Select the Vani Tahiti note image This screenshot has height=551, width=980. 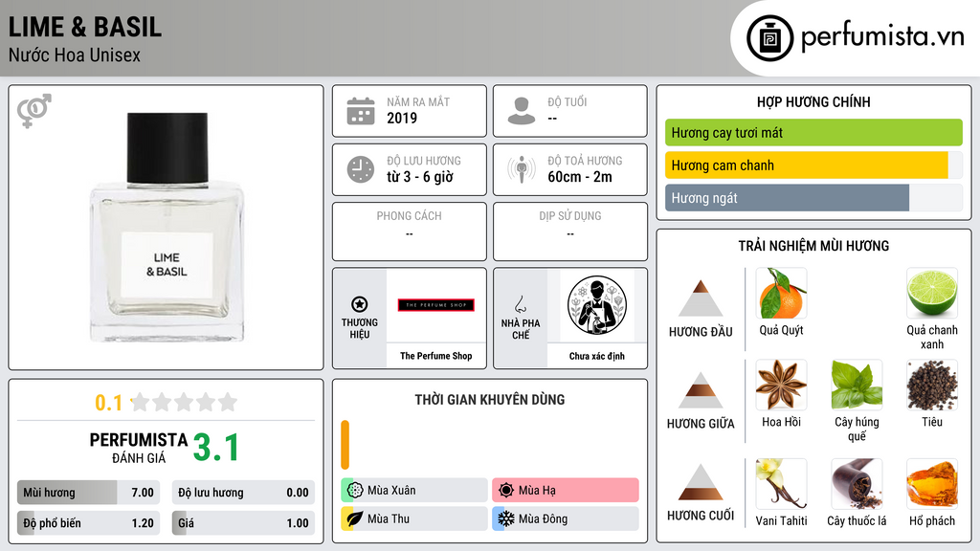point(781,484)
